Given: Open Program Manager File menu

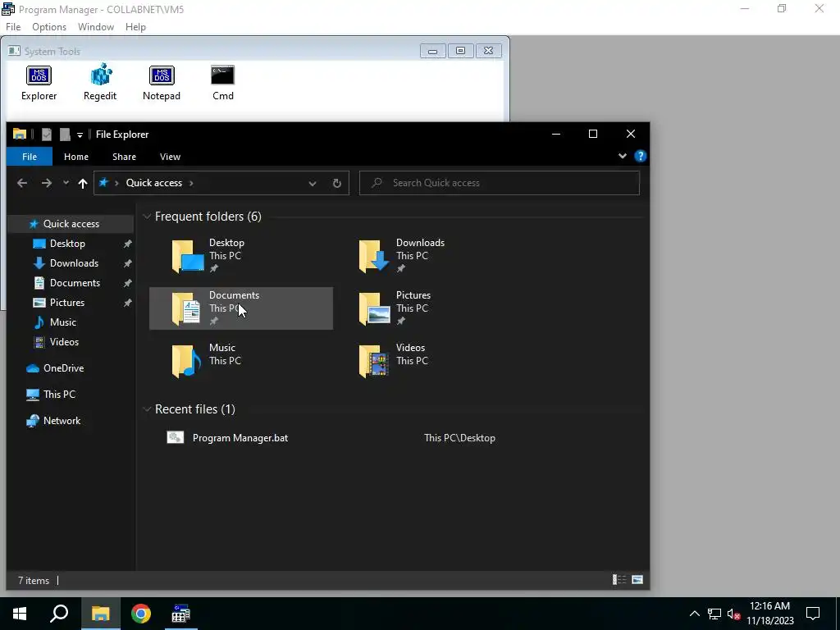Looking at the screenshot, I should [x=13, y=27].
